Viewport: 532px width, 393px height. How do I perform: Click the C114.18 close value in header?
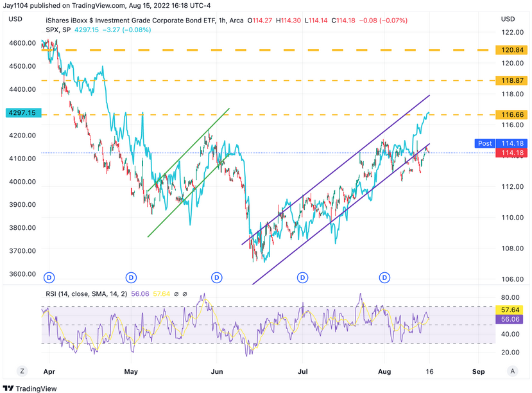(343, 21)
